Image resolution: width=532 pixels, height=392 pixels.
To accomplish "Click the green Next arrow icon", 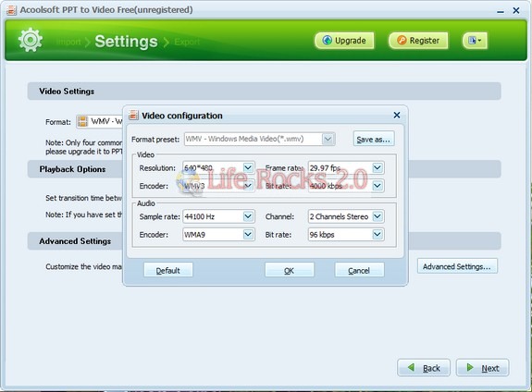I will coord(470,367).
